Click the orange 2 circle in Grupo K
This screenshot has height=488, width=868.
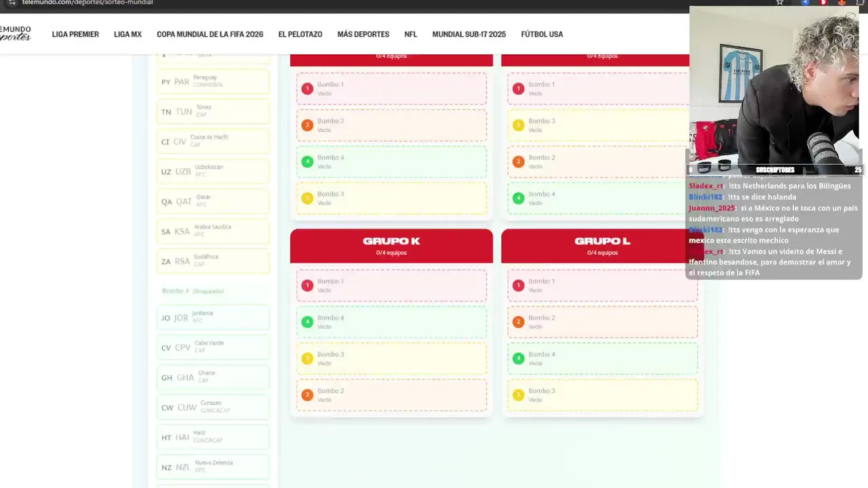click(x=307, y=395)
